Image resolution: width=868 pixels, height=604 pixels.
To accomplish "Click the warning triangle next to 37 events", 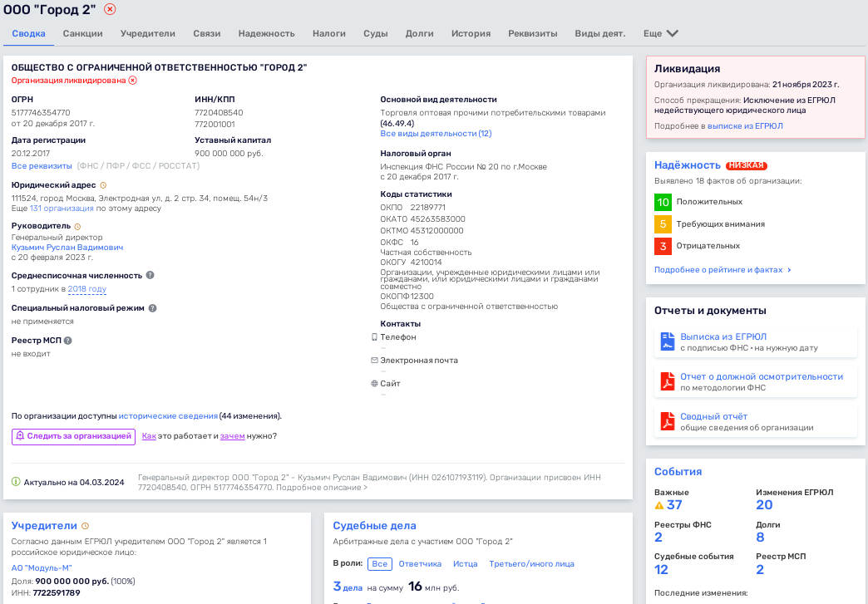I will (x=658, y=505).
